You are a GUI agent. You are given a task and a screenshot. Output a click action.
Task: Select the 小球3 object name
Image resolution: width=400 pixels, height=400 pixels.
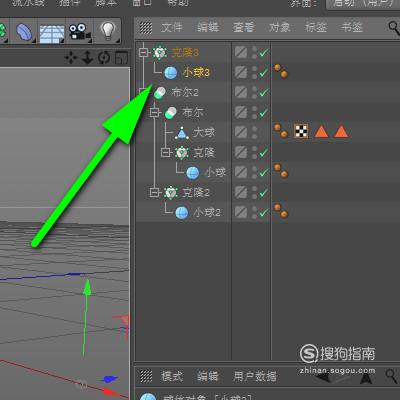pyautogui.click(x=196, y=72)
